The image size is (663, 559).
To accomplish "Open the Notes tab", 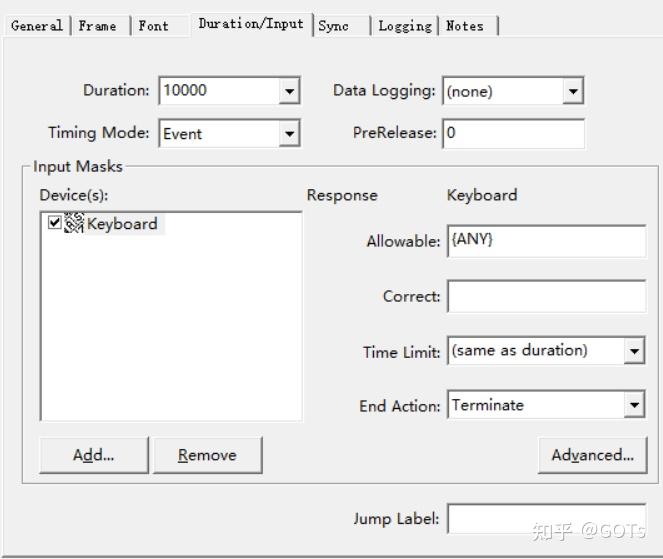I will point(465,26).
